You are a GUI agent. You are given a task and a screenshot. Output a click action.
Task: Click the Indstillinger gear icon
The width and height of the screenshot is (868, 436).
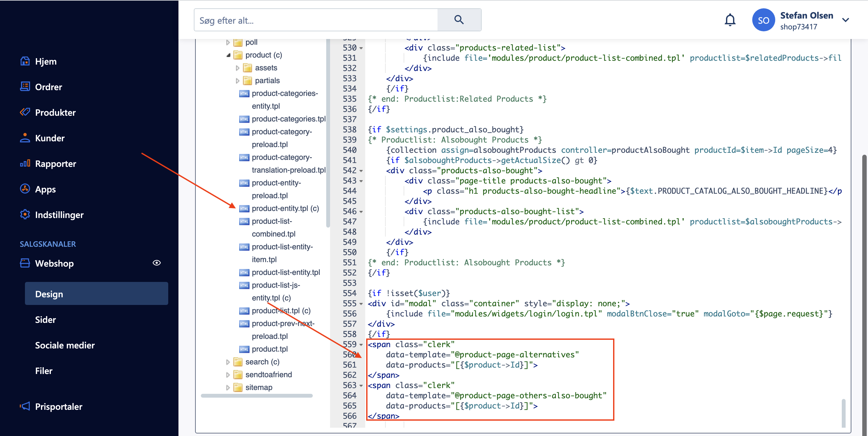[25, 214]
